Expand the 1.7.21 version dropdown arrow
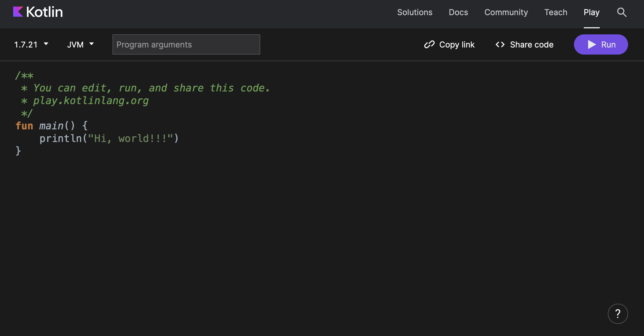This screenshot has width=644, height=336. pyautogui.click(x=46, y=44)
